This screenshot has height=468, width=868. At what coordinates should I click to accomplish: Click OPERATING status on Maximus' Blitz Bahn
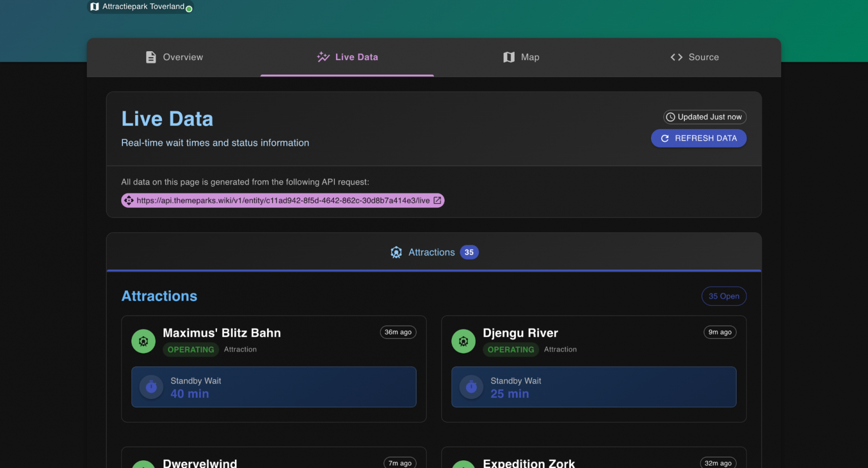tap(191, 350)
